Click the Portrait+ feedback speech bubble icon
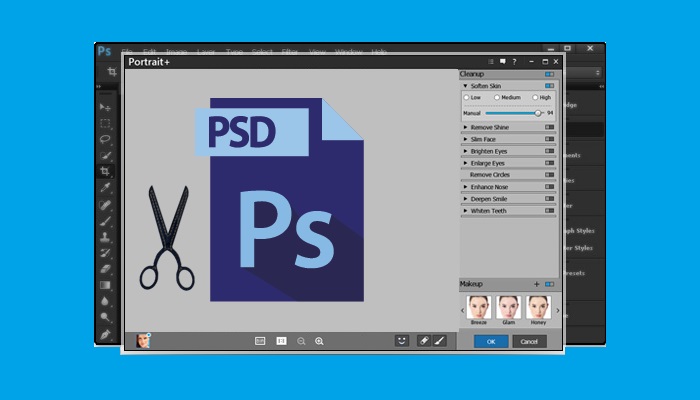 click(503, 62)
